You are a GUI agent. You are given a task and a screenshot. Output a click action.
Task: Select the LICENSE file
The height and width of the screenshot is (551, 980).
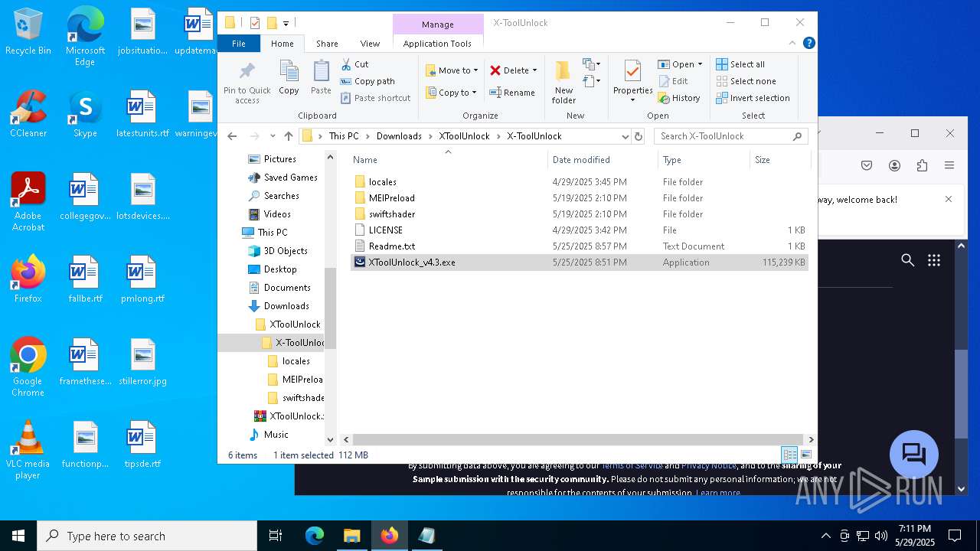pos(580,230)
